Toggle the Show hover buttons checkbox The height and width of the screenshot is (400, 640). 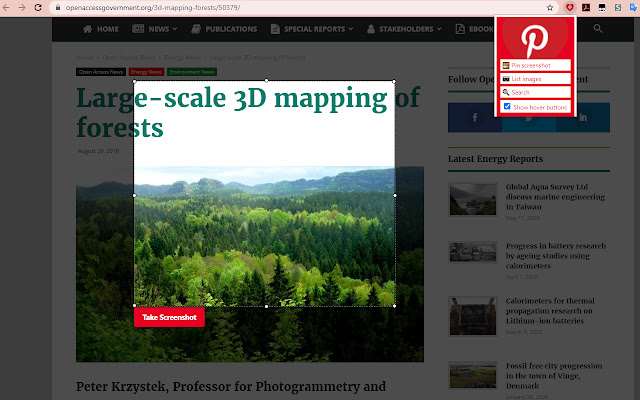click(507, 106)
